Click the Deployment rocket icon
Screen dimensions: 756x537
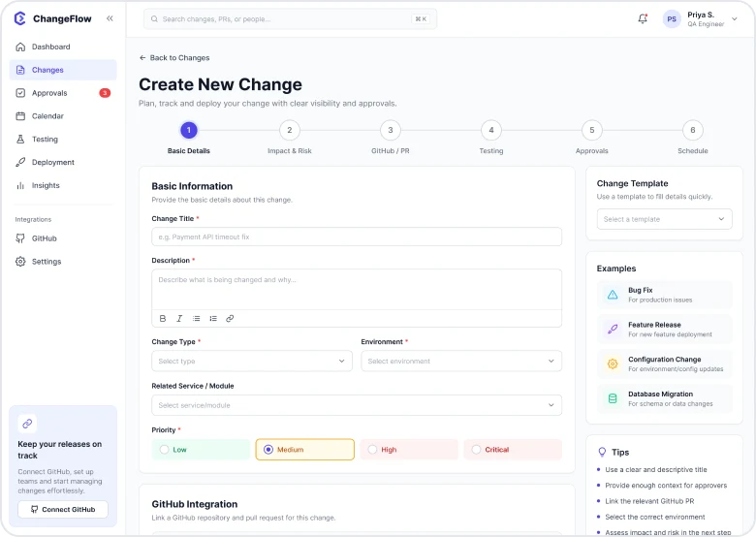[x=20, y=163]
